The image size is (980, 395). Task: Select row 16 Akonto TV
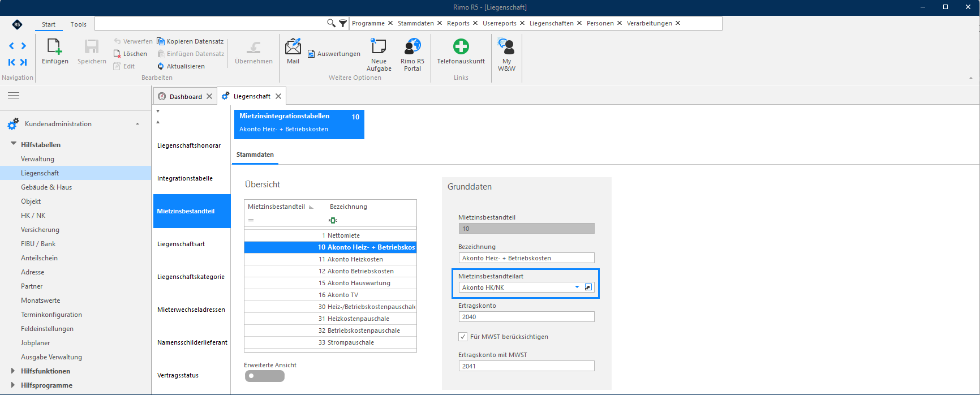click(330, 295)
